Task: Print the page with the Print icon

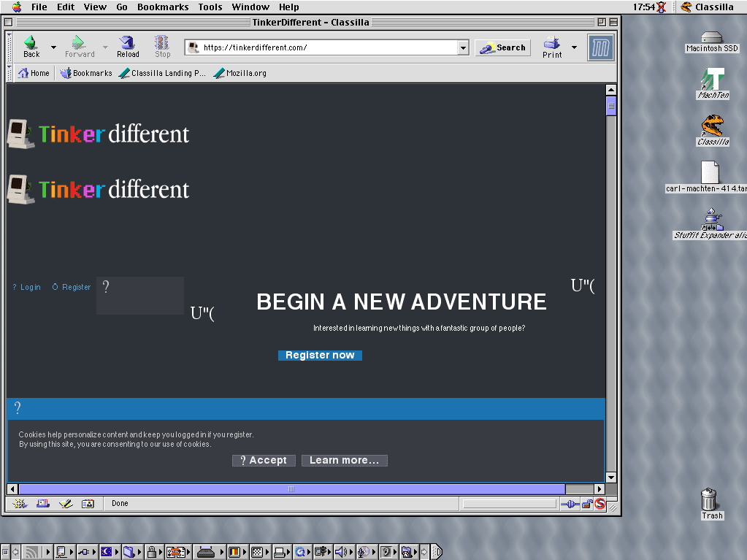Action: [x=552, y=47]
